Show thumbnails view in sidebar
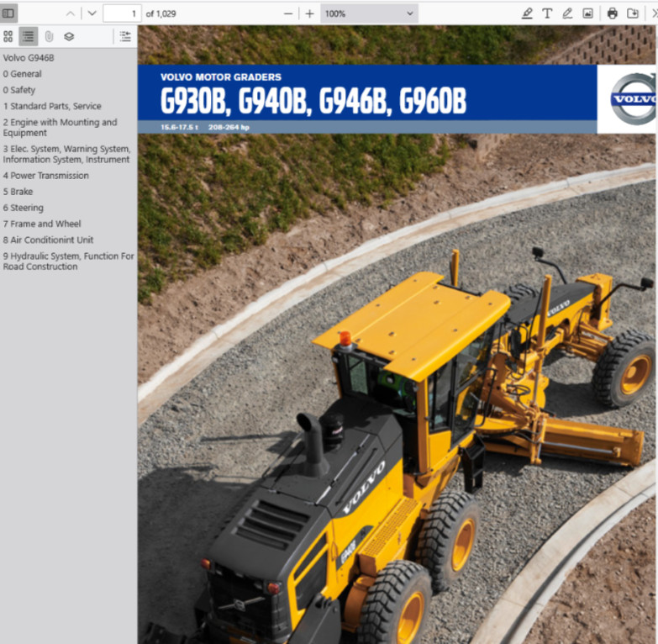The height and width of the screenshot is (644, 658). pyautogui.click(x=8, y=36)
